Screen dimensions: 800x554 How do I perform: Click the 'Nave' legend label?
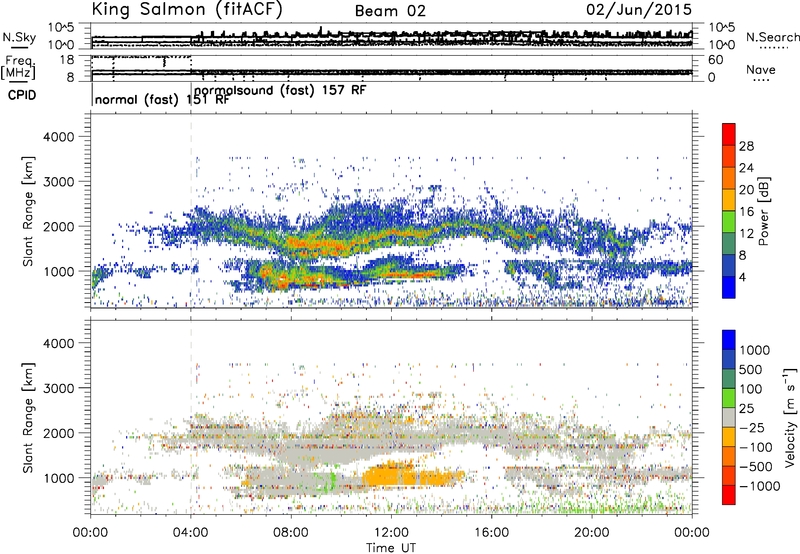click(x=760, y=69)
